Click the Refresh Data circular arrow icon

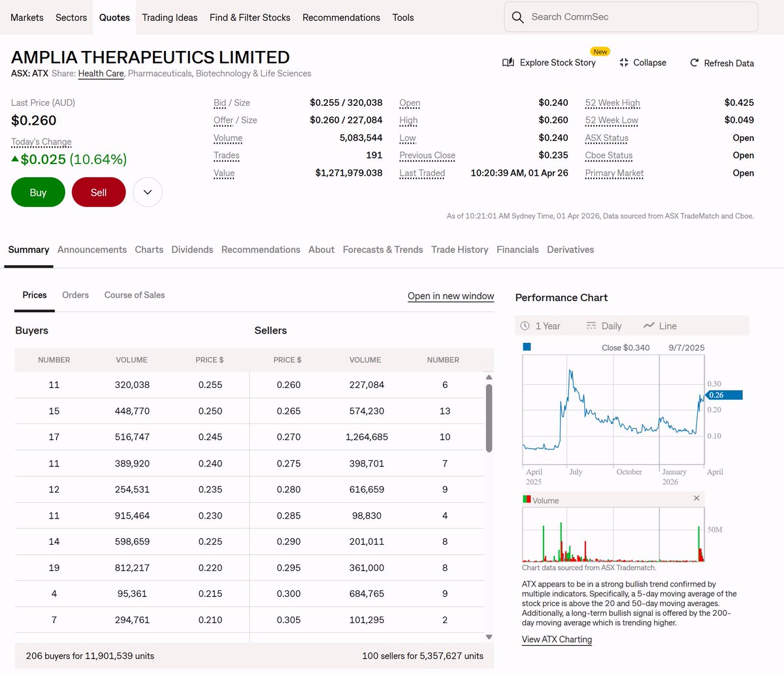694,63
